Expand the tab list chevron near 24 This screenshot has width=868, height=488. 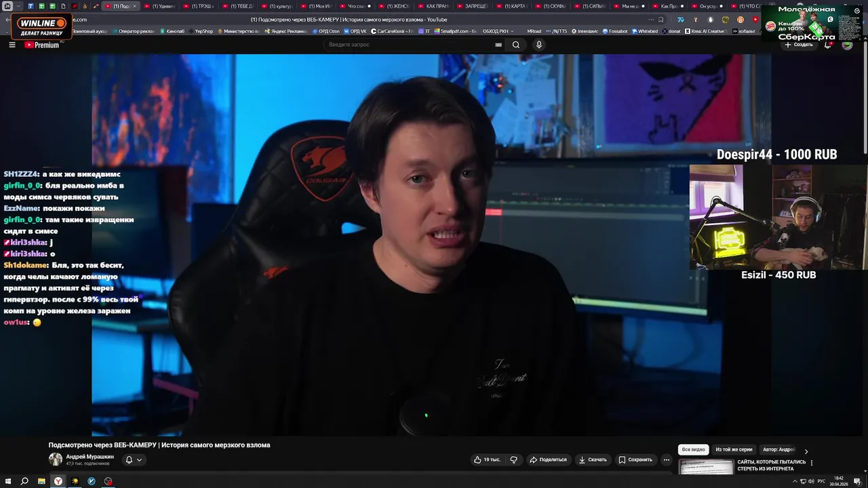click(19, 6)
